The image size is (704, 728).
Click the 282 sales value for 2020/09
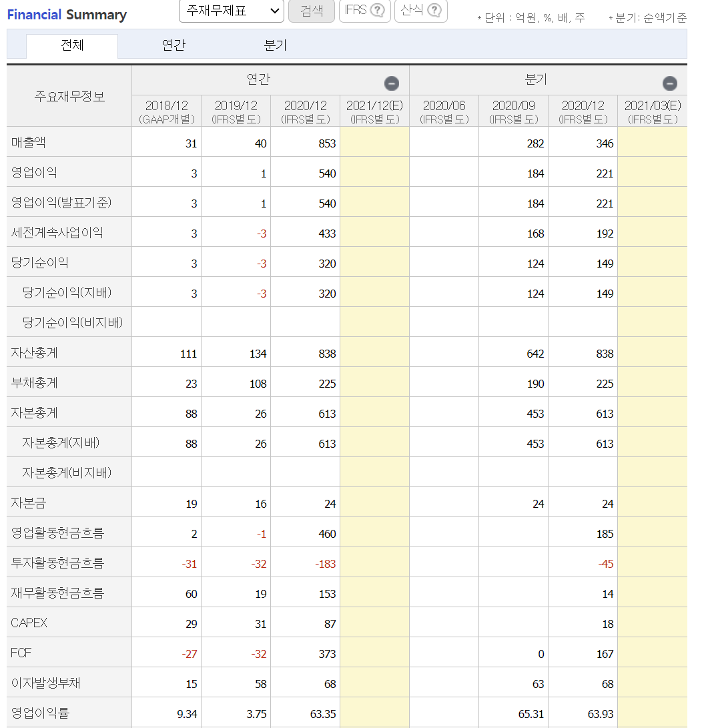[535, 144]
